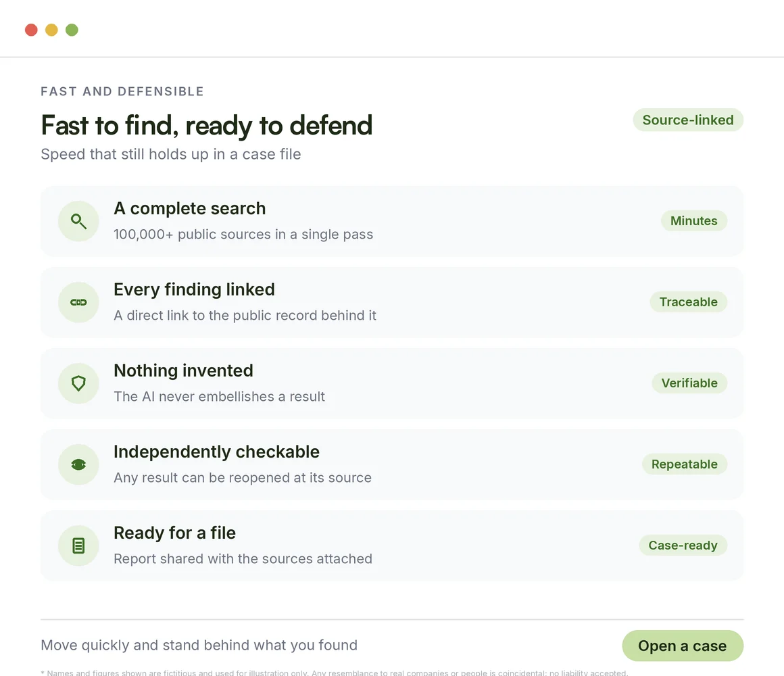The height and width of the screenshot is (676, 784).
Task: Click the fictitious names disclaimer footnote
Action: pos(335,673)
